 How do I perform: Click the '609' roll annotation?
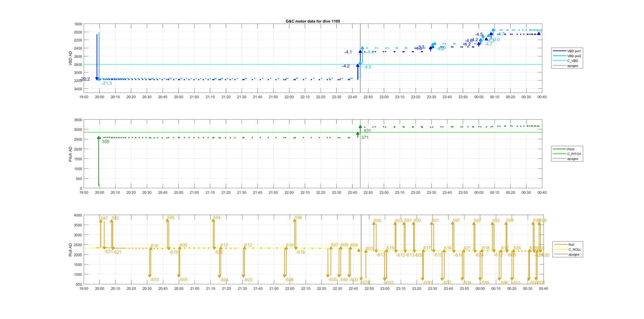click(184, 245)
